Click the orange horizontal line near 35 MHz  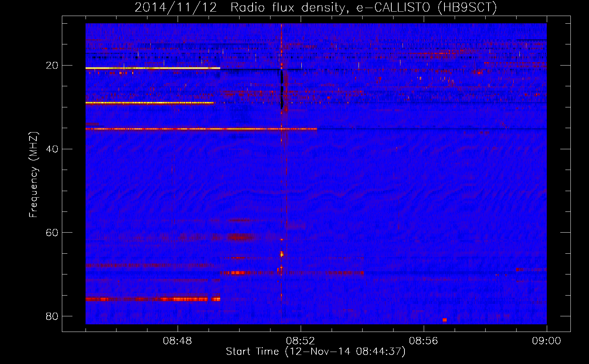(201, 129)
